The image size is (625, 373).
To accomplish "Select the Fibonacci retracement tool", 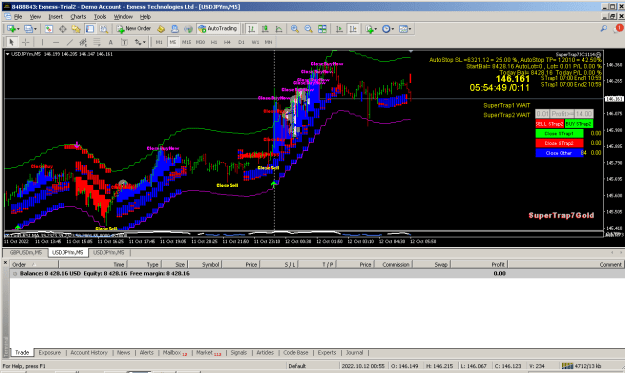I will 97,42.
